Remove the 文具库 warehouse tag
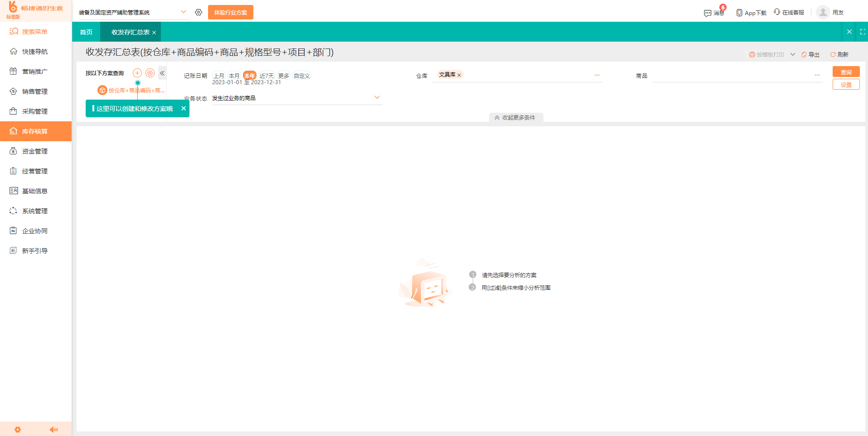This screenshot has width=868, height=436. click(459, 74)
